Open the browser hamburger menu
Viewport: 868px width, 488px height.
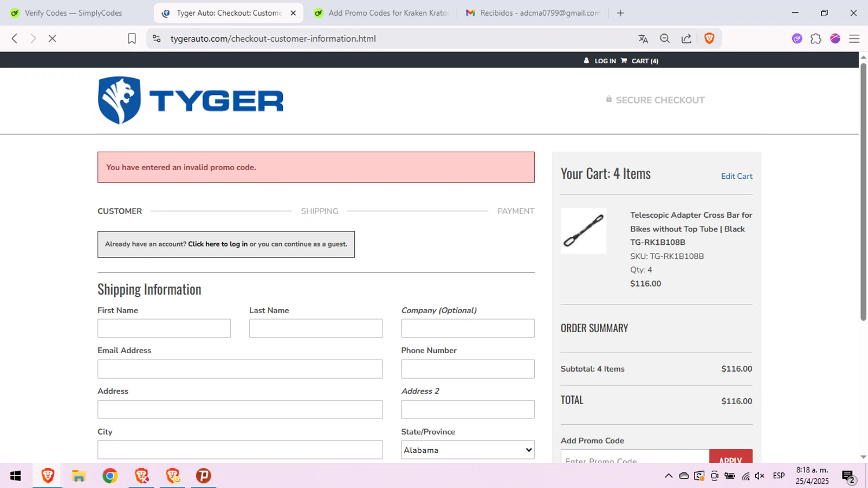tap(854, 39)
